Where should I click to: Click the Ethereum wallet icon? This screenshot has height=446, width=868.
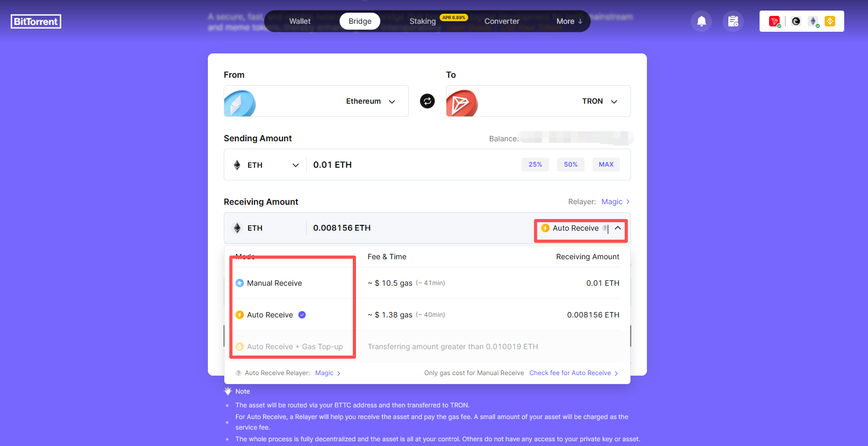(813, 21)
